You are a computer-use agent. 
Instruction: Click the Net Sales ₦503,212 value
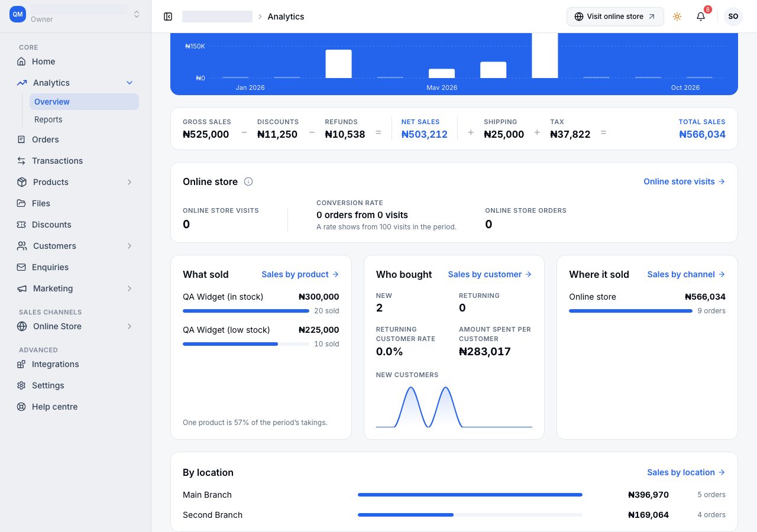[425, 134]
